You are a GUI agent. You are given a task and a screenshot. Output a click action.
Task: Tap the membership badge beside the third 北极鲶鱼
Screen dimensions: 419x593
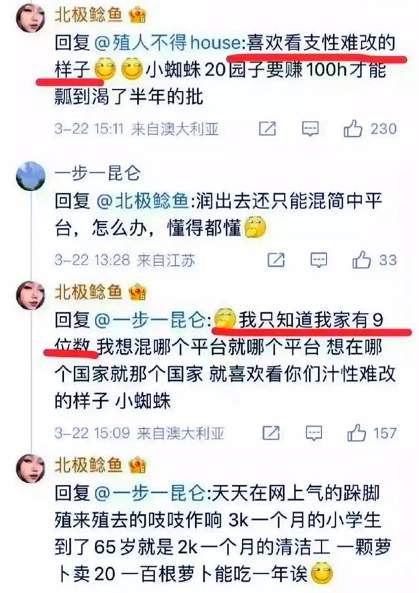coord(137,466)
